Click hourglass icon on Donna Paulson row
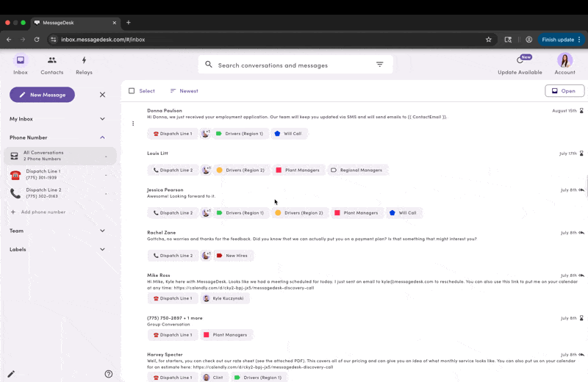 tap(581, 111)
